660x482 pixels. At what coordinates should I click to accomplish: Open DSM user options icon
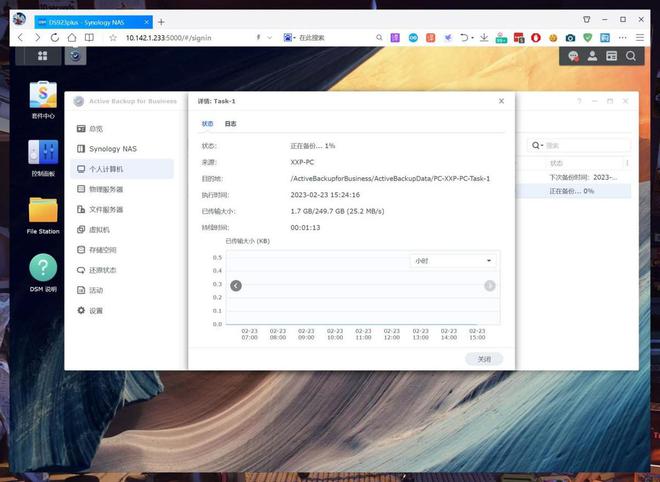coord(600,56)
